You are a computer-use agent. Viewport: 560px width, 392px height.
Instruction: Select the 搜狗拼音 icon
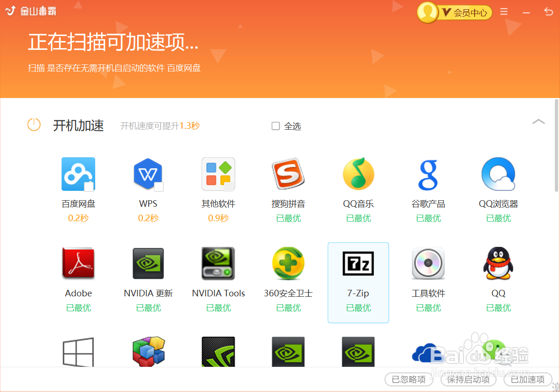pos(288,174)
